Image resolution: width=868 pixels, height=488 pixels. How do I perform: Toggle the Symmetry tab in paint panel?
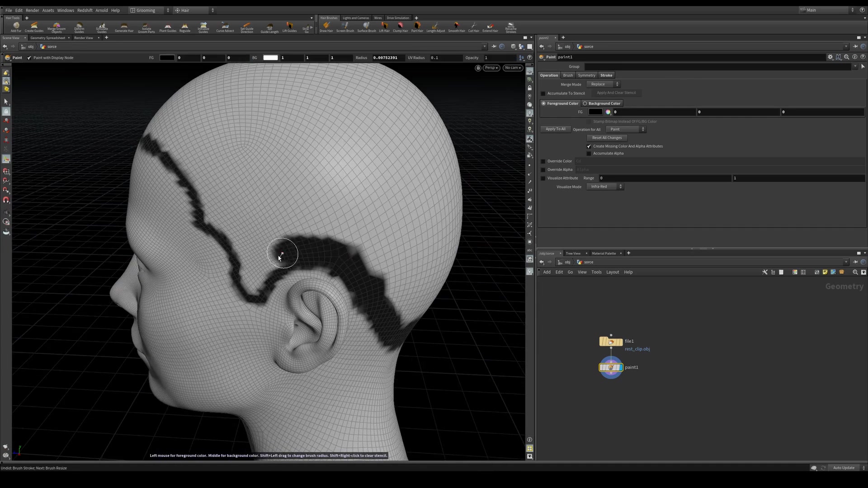(585, 75)
